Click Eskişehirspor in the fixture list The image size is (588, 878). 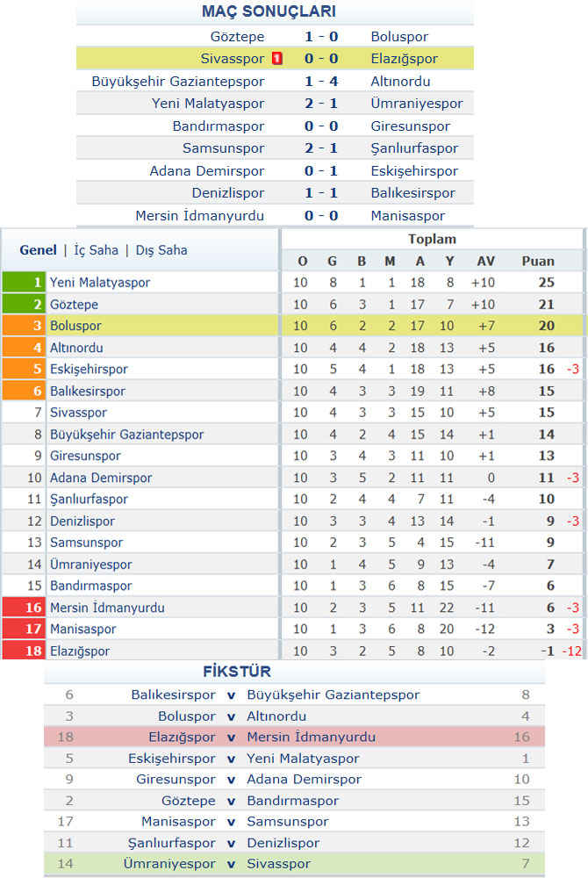click(x=172, y=759)
